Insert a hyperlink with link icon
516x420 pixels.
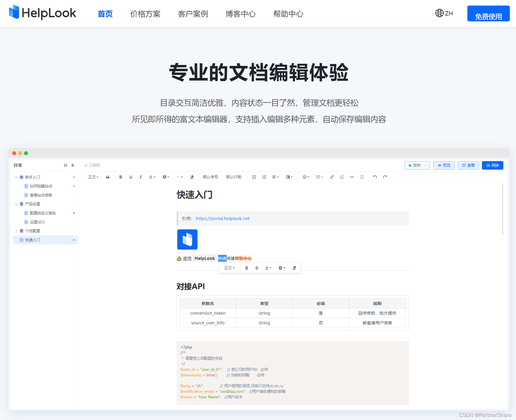[x=332, y=177]
